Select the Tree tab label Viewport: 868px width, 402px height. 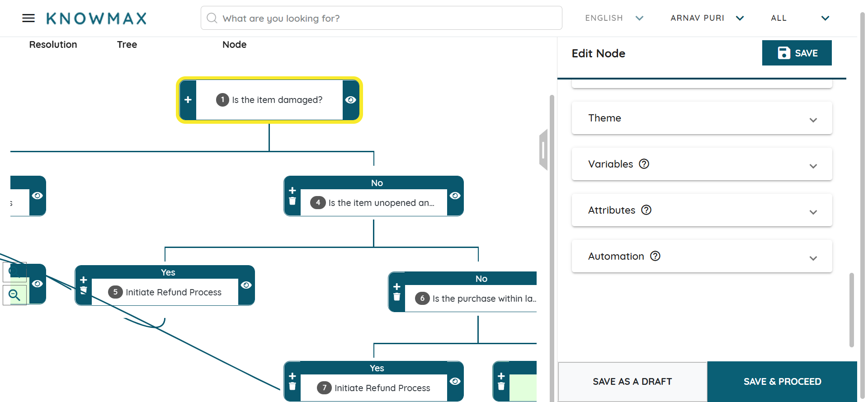point(127,45)
